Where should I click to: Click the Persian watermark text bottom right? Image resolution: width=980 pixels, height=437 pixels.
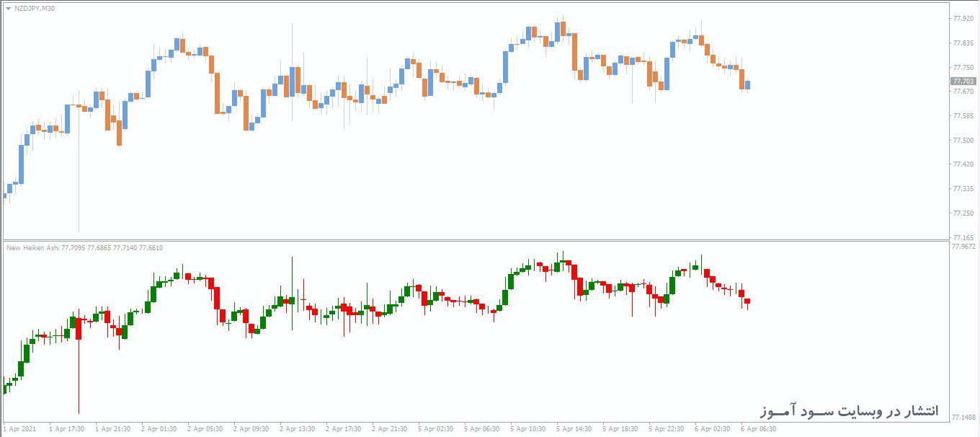click(x=850, y=410)
